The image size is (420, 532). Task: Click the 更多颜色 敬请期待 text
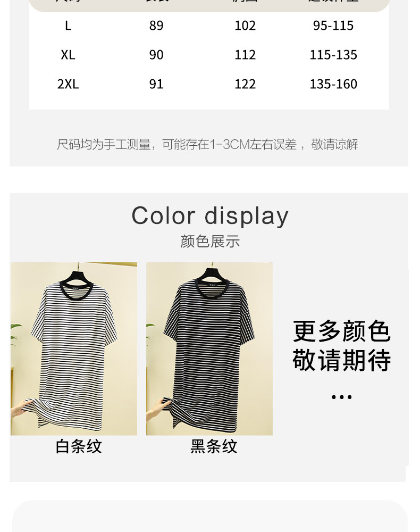[342, 346]
